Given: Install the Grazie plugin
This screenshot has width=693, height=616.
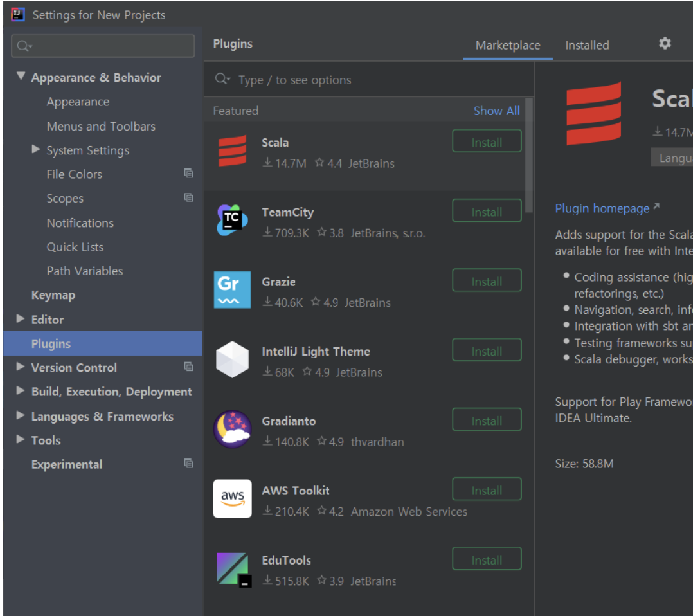Looking at the screenshot, I should click(487, 280).
